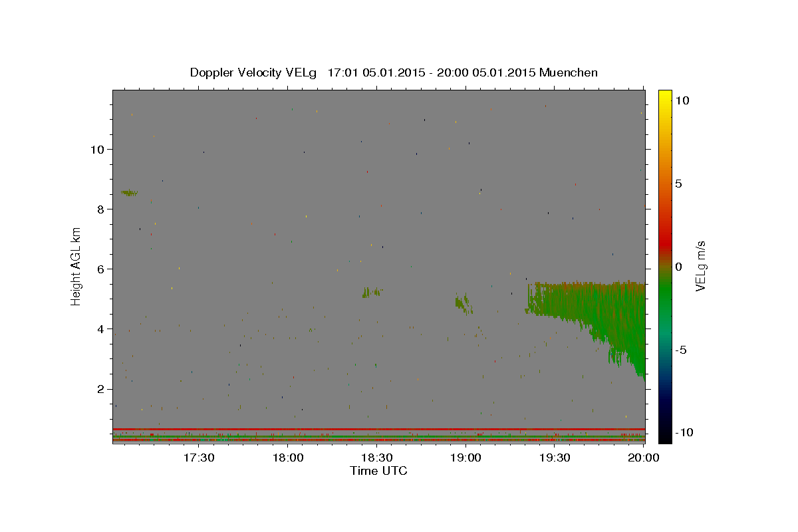The image size is (798, 532).
Task: Click the small echo at 8.5 km height
Action: coord(129,193)
